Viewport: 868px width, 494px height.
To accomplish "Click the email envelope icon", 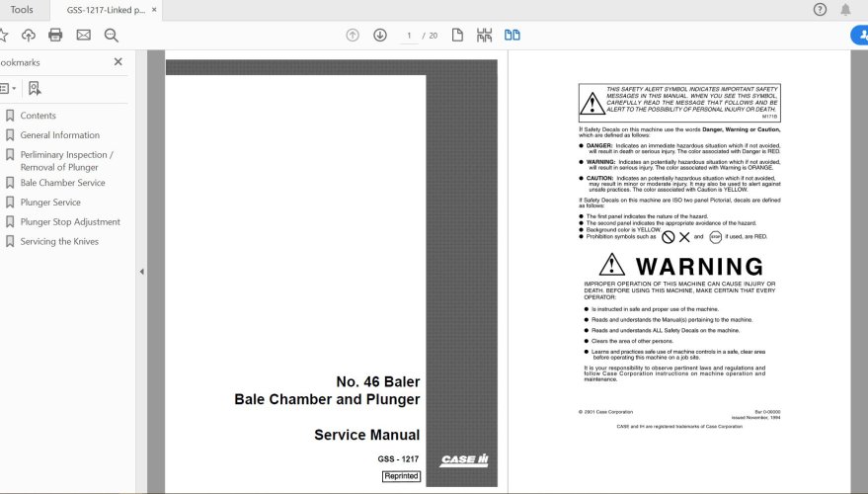I will tap(83, 35).
